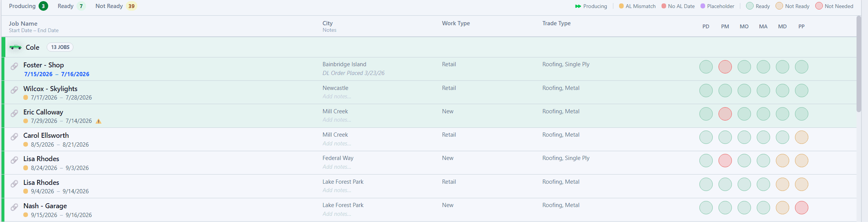Click the warning triangle on Eric Calloway dates
The height and width of the screenshot is (222, 868).
(x=99, y=121)
